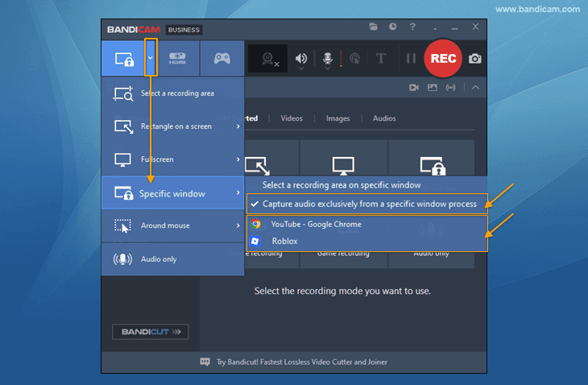Image resolution: width=588 pixels, height=385 pixels.
Task: Open the Around mouse submenu
Action: (173, 226)
